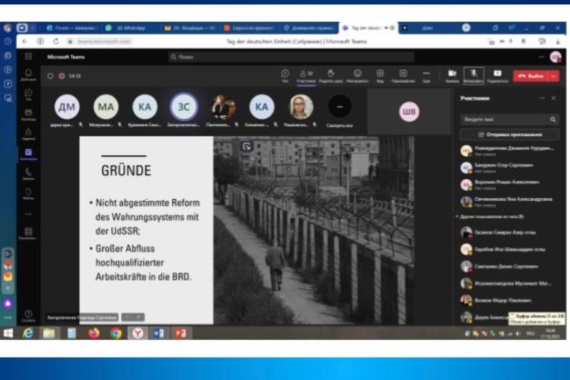Click Смотреть все overflow participants circle
This screenshot has width=570, height=380.
[340, 107]
